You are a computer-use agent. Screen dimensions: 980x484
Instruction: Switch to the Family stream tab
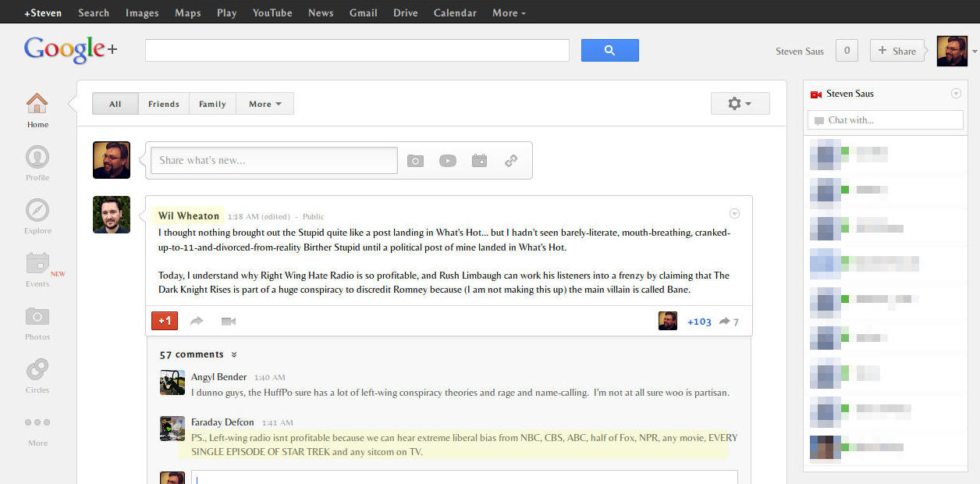[x=212, y=104]
